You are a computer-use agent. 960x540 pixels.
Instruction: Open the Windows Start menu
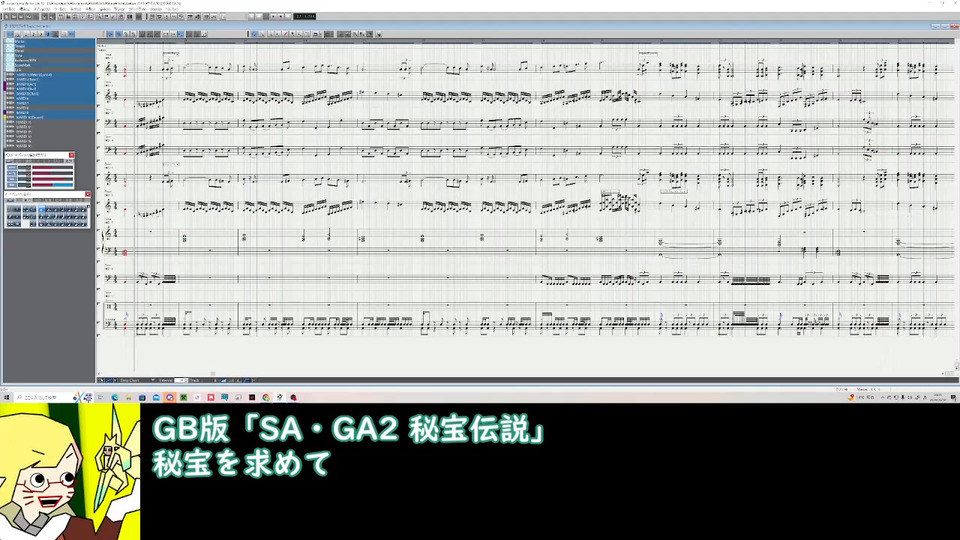coord(6,397)
